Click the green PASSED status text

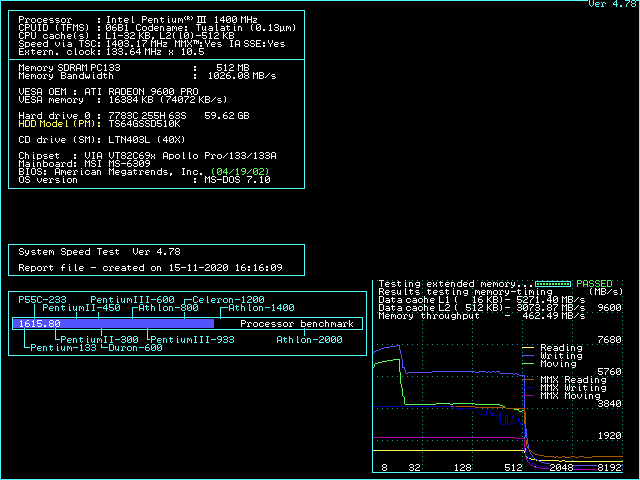point(594,284)
